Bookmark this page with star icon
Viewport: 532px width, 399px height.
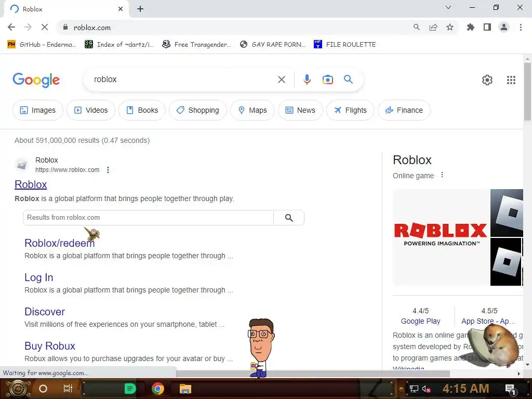(x=450, y=27)
